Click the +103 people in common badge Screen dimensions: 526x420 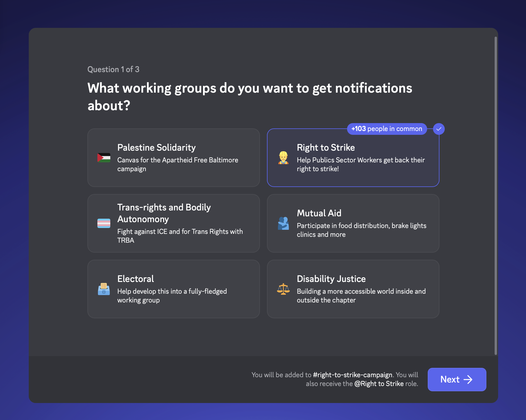click(x=387, y=129)
